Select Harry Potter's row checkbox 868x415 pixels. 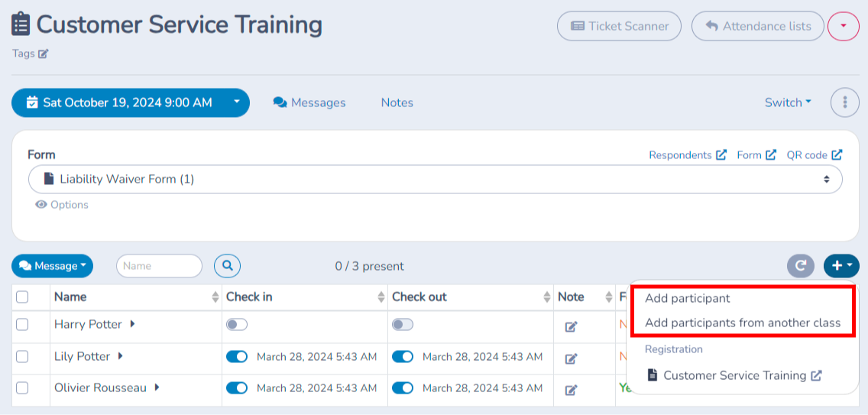(x=22, y=325)
